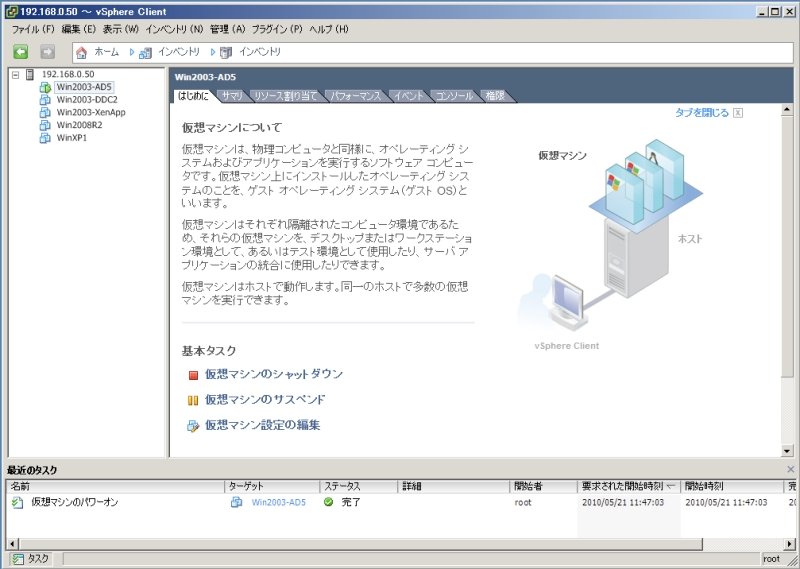Click the grey forward navigation arrow
800x569 pixels.
click(x=47, y=52)
